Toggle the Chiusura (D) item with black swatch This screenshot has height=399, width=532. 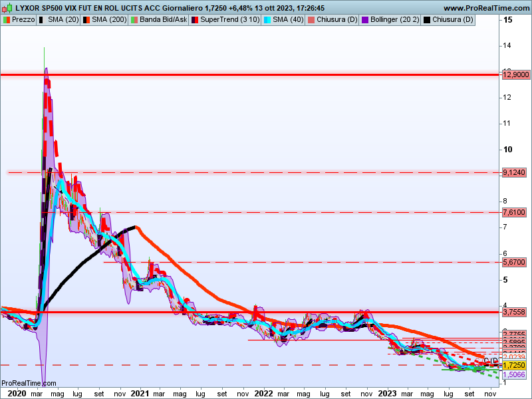click(x=448, y=20)
